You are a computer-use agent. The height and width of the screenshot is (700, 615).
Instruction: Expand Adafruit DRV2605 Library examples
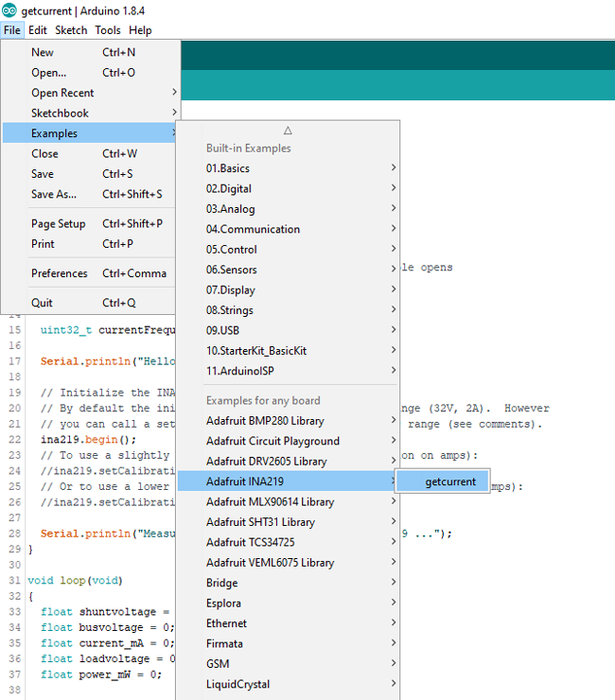[x=288, y=462]
